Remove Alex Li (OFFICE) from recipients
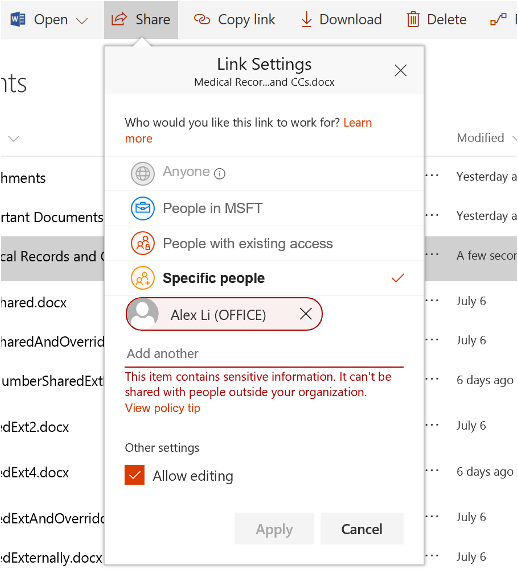 click(x=306, y=314)
